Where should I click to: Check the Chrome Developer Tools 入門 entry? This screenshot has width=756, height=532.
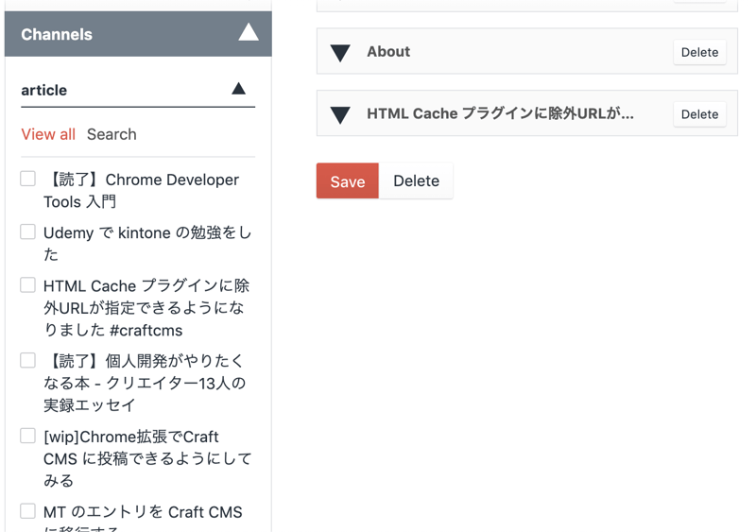point(28,179)
